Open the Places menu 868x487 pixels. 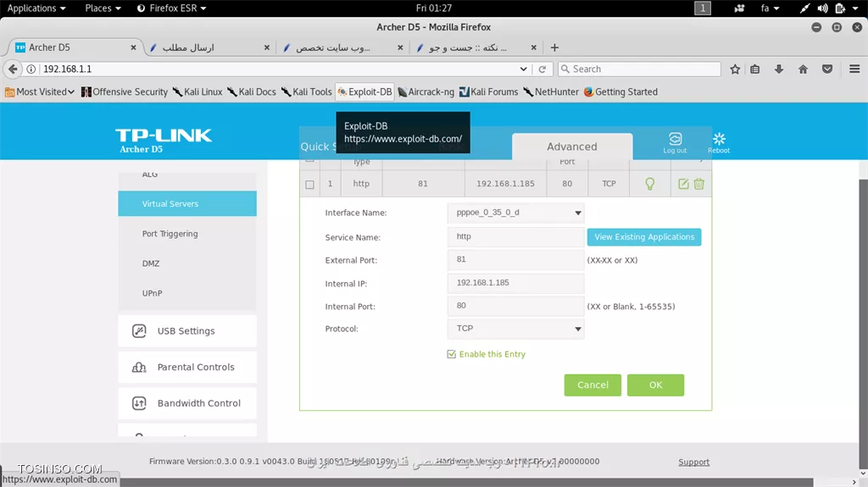coord(103,8)
